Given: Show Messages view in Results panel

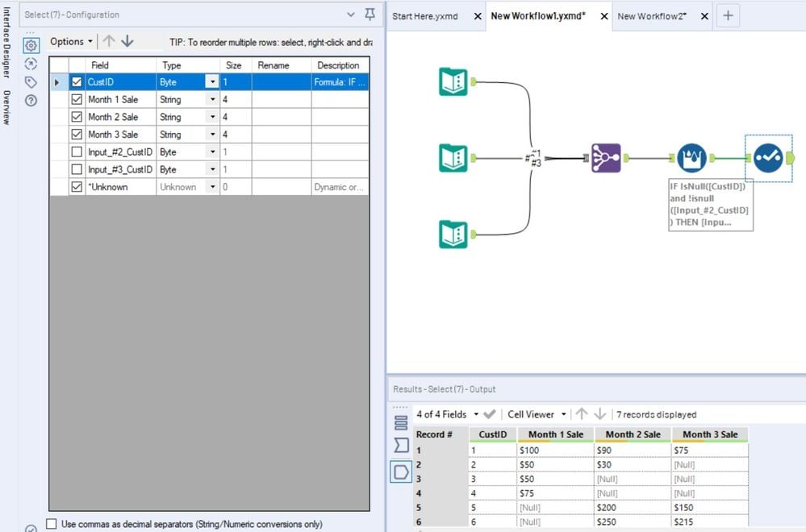Looking at the screenshot, I should (401, 422).
